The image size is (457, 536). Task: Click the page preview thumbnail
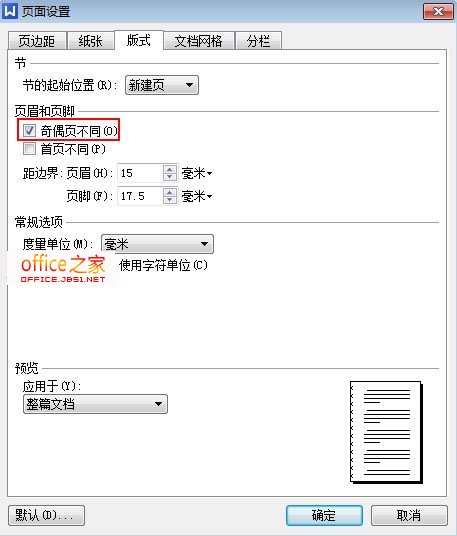tap(386, 432)
